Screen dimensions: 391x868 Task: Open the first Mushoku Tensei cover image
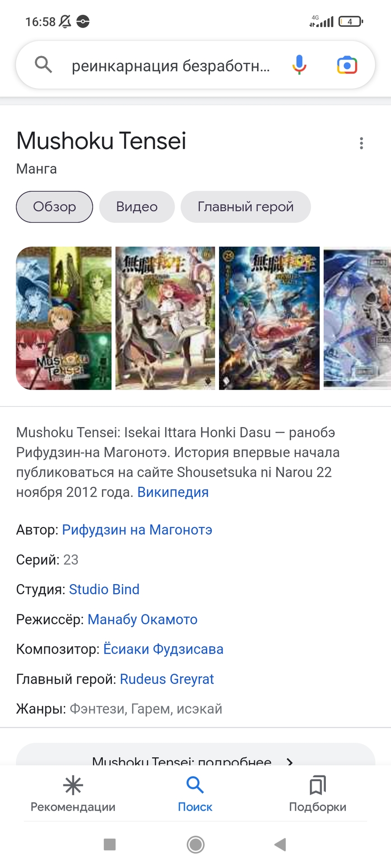click(x=64, y=318)
